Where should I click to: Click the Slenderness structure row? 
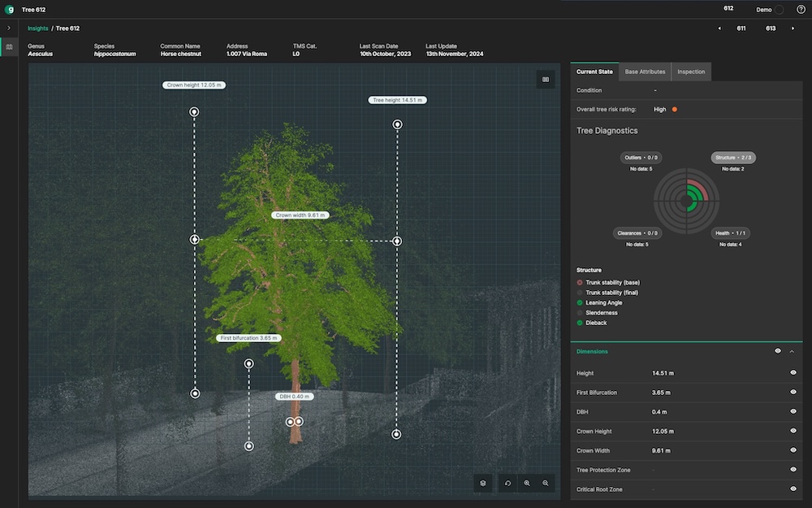point(597,313)
